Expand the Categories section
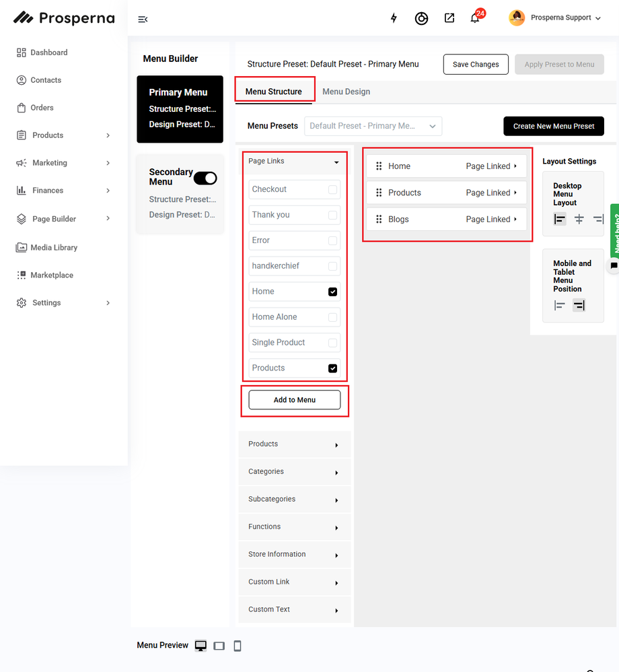Screen dimensions: 619x672 pos(294,471)
